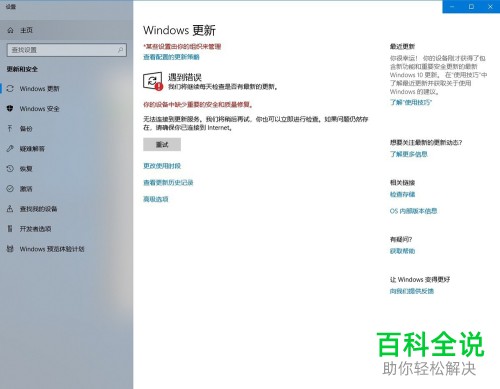The width and height of the screenshot is (500, 389).
Task: Click the 激活 checkmark circle icon
Action: coord(10,189)
